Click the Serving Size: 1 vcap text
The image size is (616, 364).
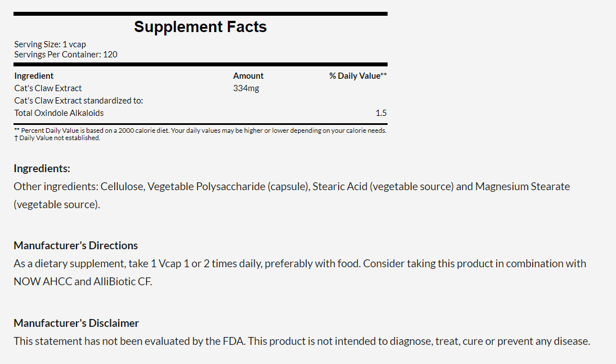tap(50, 44)
